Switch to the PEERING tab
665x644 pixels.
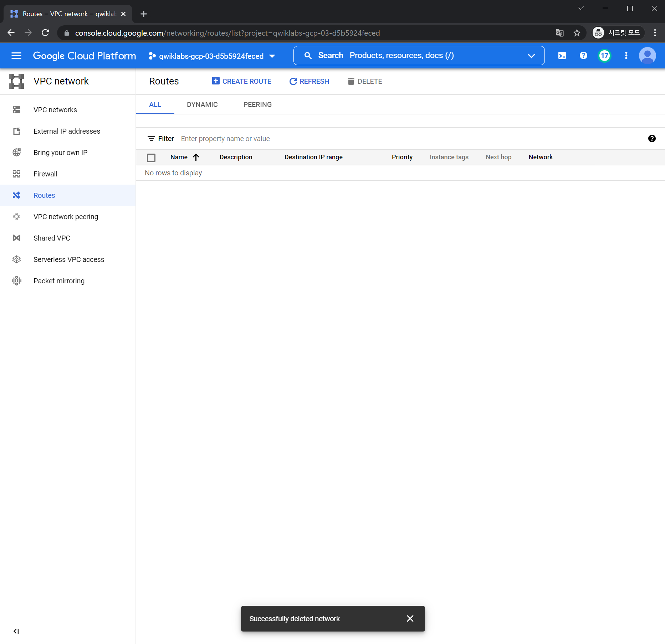[x=257, y=105]
